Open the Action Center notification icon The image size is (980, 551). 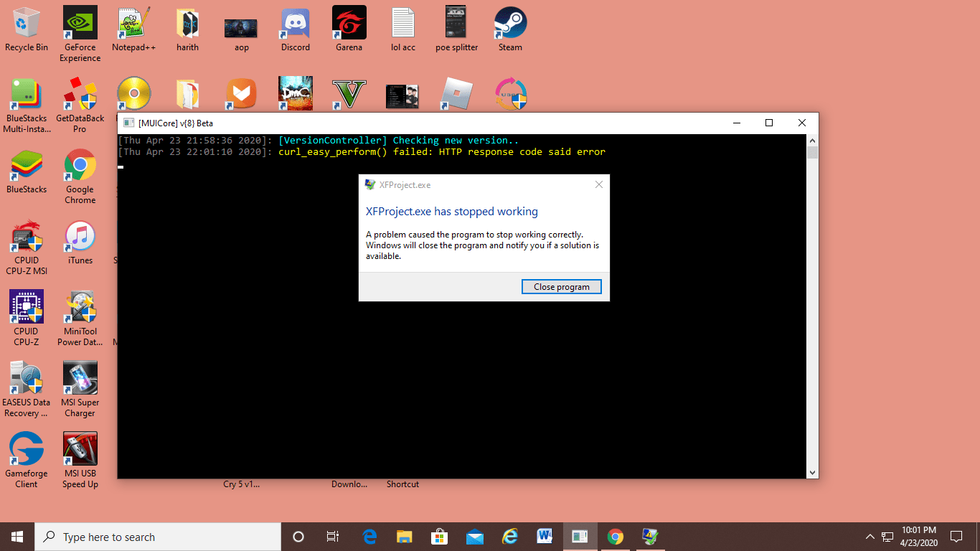click(x=956, y=537)
